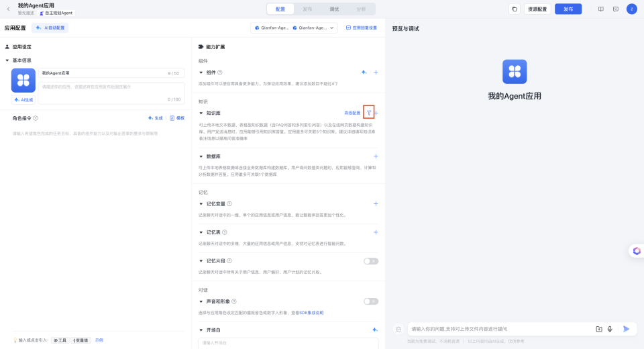Collapse the 记忆片段 section arrow
The width and height of the screenshot is (644, 349).
coord(201,261)
